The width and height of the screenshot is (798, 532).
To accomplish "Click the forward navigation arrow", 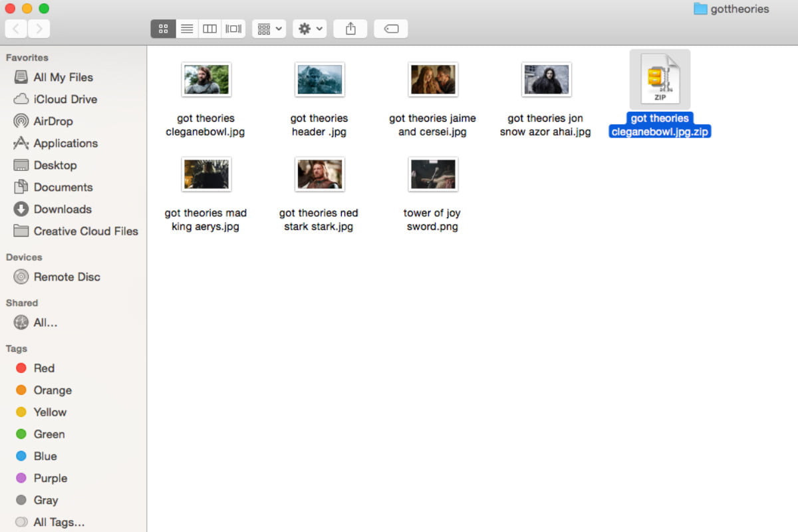I will tap(39, 29).
